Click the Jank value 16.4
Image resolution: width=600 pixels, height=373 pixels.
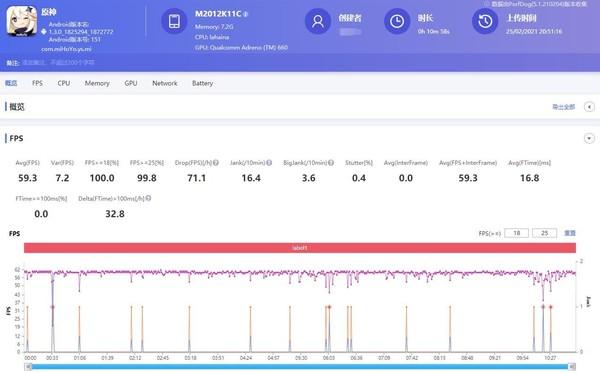click(251, 178)
